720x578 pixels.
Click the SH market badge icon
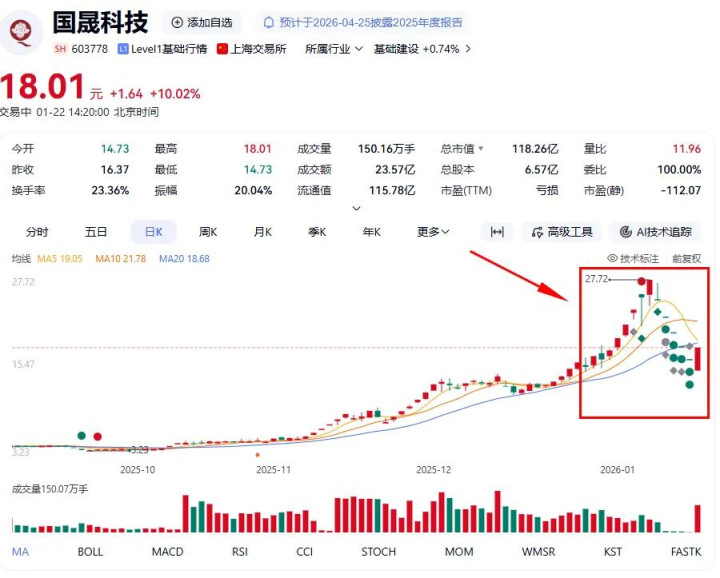tap(60, 49)
